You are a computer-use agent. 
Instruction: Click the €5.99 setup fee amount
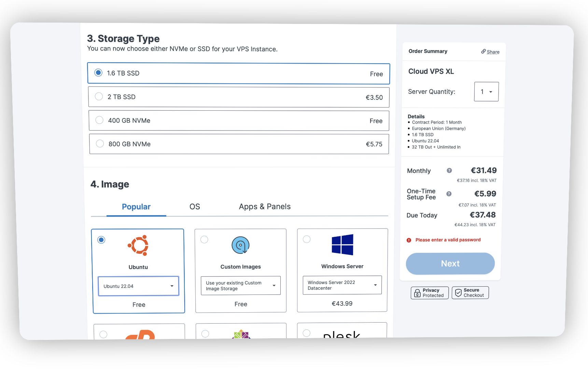click(485, 194)
